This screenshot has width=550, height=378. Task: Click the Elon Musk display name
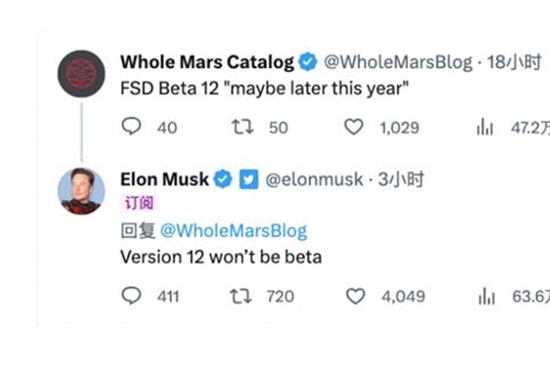[x=165, y=179]
